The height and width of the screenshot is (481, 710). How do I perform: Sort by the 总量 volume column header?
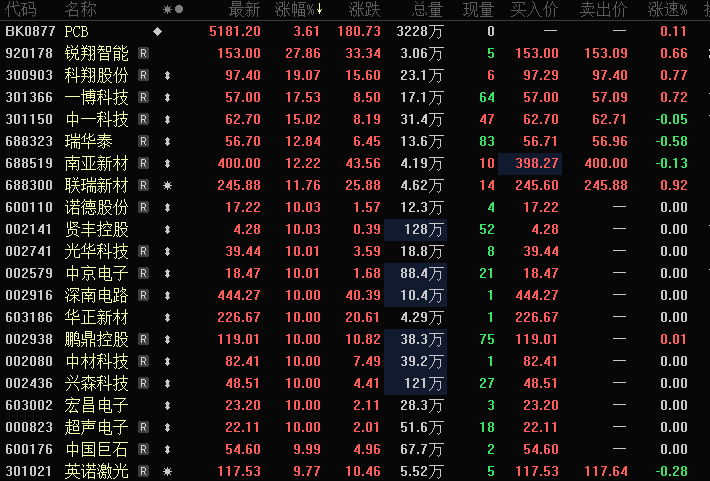click(x=427, y=9)
